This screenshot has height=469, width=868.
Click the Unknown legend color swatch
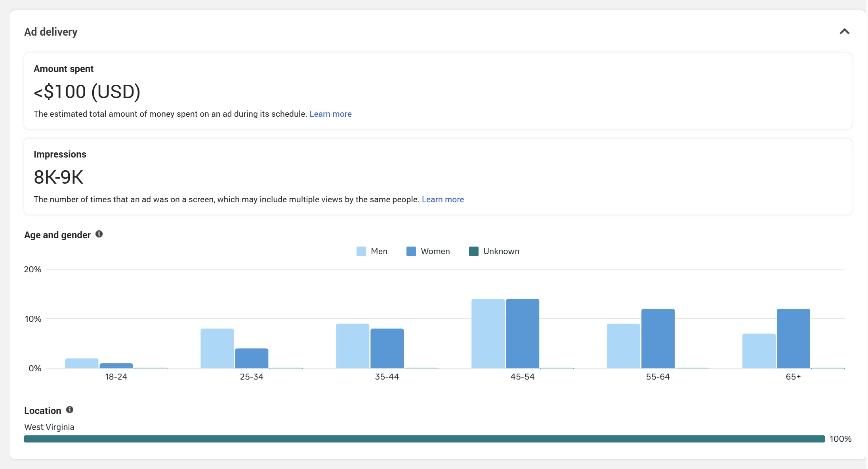click(x=473, y=251)
